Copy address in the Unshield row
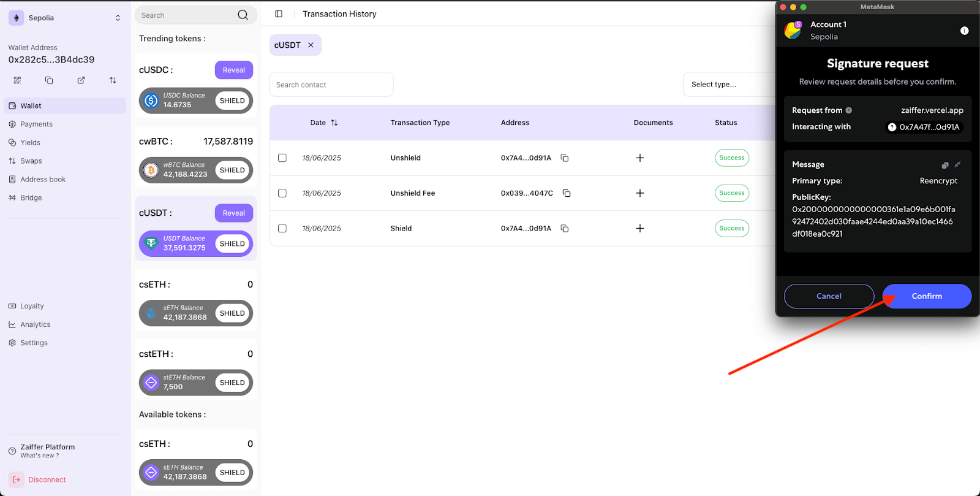 (x=565, y=158)
